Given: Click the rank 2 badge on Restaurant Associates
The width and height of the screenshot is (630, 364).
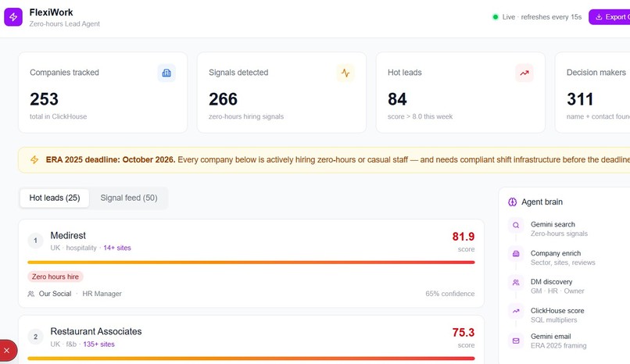Looking at the screenshot, I should 35,337.
